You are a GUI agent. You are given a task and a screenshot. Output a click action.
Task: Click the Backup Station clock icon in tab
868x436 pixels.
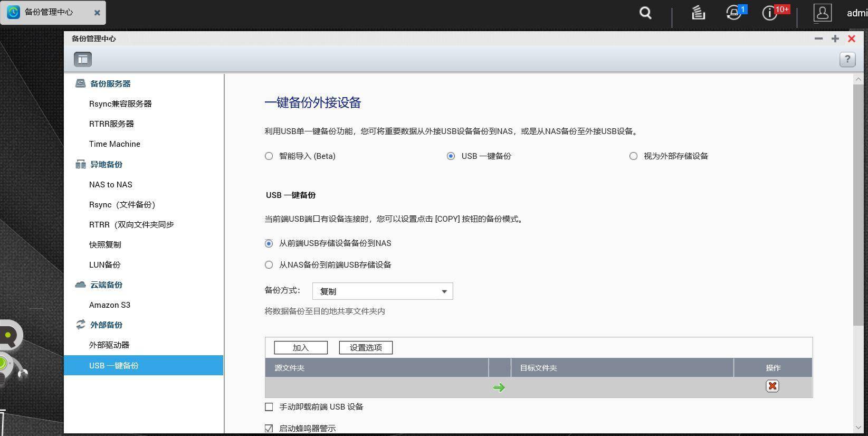tap(13, 12)
